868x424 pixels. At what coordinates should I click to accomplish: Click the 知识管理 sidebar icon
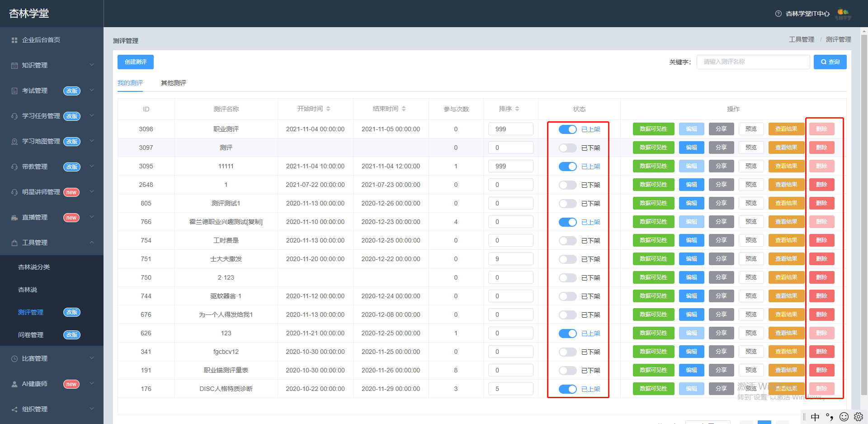14,66
